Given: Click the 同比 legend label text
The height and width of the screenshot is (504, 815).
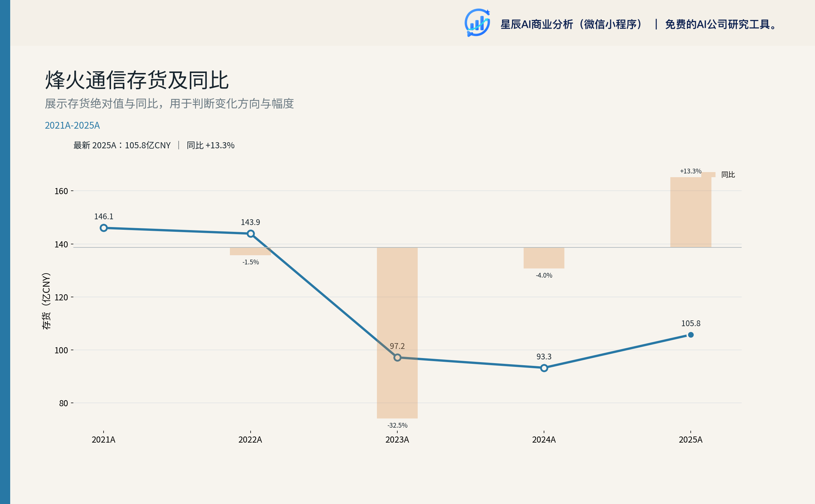Looking at the screenshot, I should (x=728, y=174).
